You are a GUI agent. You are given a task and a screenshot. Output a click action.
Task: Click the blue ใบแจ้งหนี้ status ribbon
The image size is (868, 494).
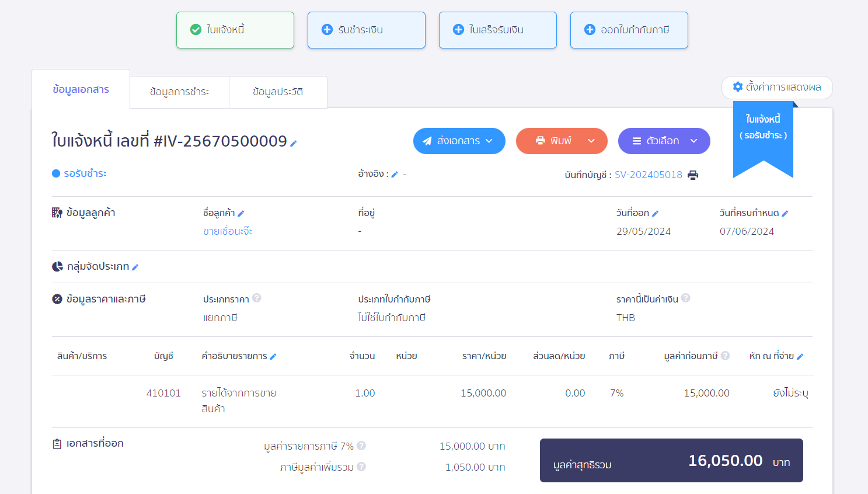click(763, 139)
